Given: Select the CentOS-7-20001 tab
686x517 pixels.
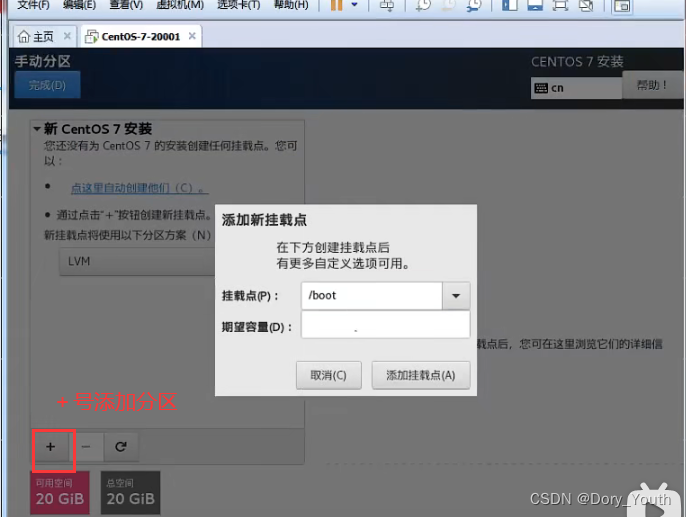Looking at the screenshot, I should 140,37.
